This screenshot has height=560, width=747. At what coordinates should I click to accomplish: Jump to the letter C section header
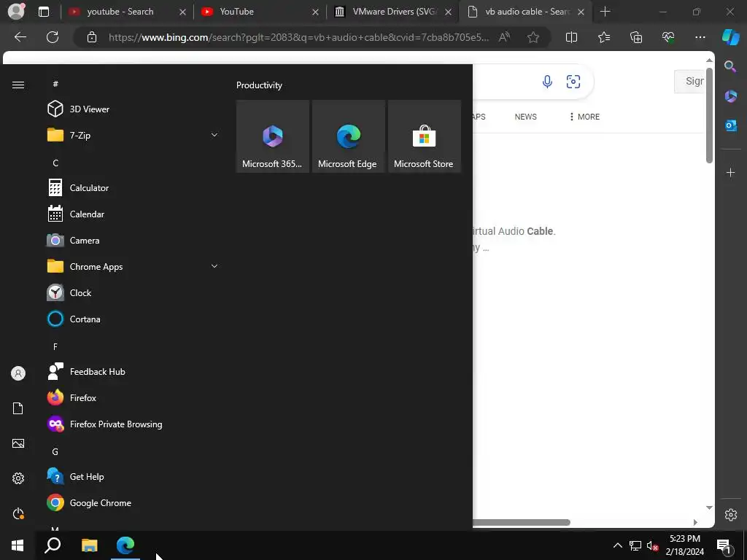[55, 163]
